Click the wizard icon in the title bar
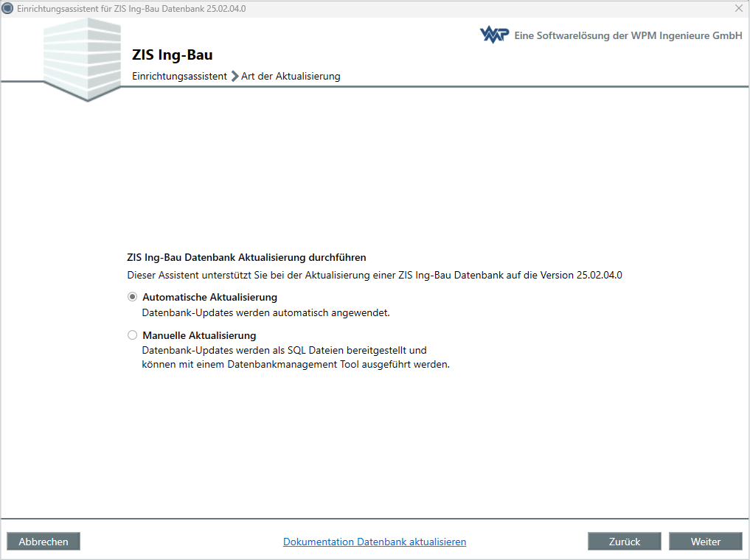The image size is (750, 560). [8, 8]
